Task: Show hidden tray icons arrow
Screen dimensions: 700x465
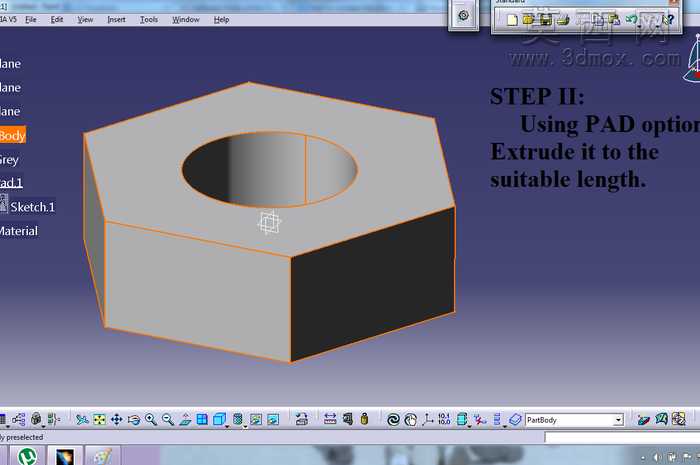Action: tap(643, 458)
